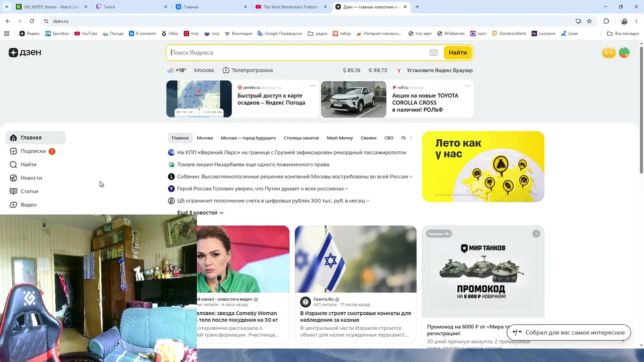The width and height of the screenshot is (644, 362).
Task: Open more news tabs three-dot overflow
Action: (411, 138)
